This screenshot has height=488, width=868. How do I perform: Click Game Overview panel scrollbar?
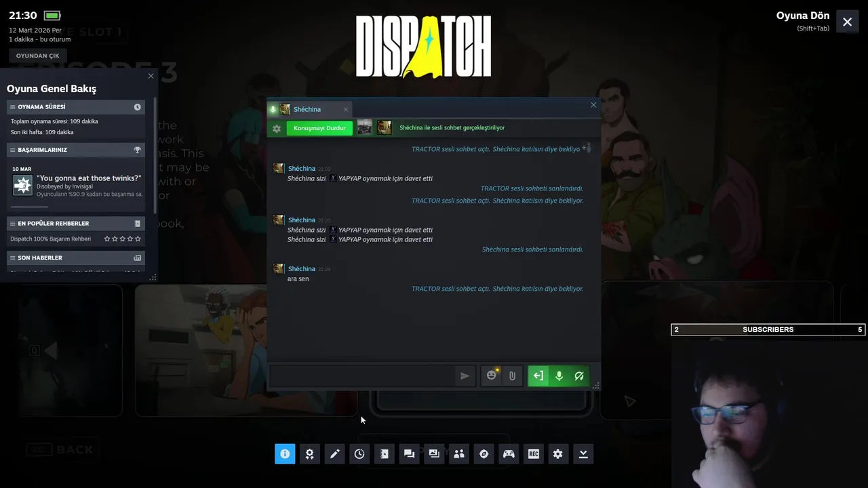155,156
